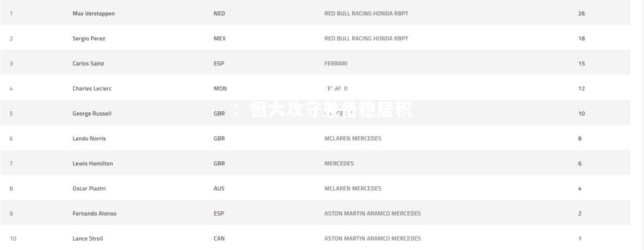644x250 pixels.
Task: Click Aston Martin team in Alonso row
Action: coord(372,214)
